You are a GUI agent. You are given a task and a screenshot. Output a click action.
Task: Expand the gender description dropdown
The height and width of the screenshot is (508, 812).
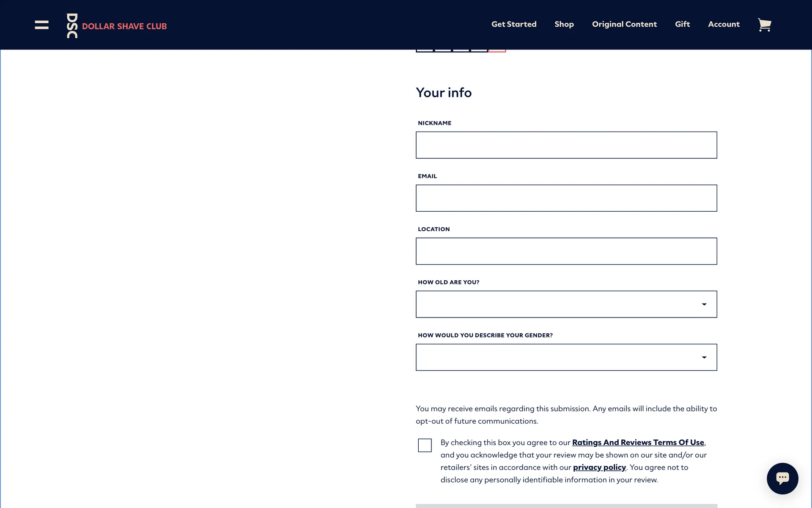[x=566, y=357]
